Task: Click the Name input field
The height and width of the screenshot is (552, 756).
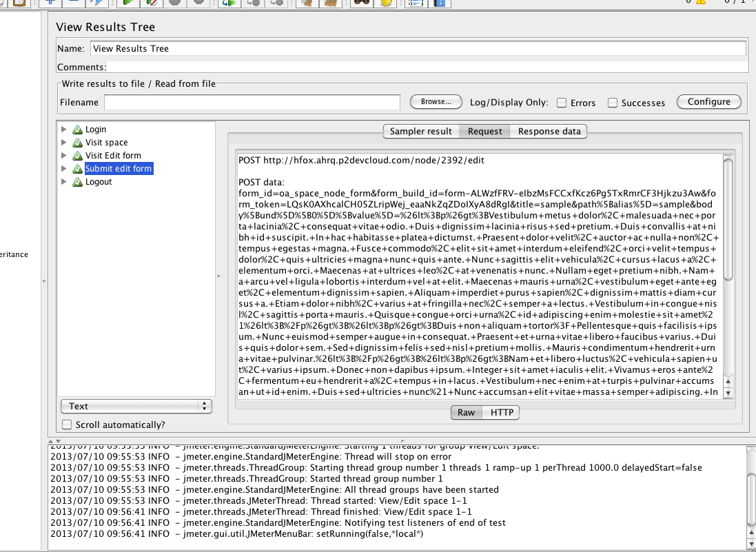Action: click(x=418, y=49)
